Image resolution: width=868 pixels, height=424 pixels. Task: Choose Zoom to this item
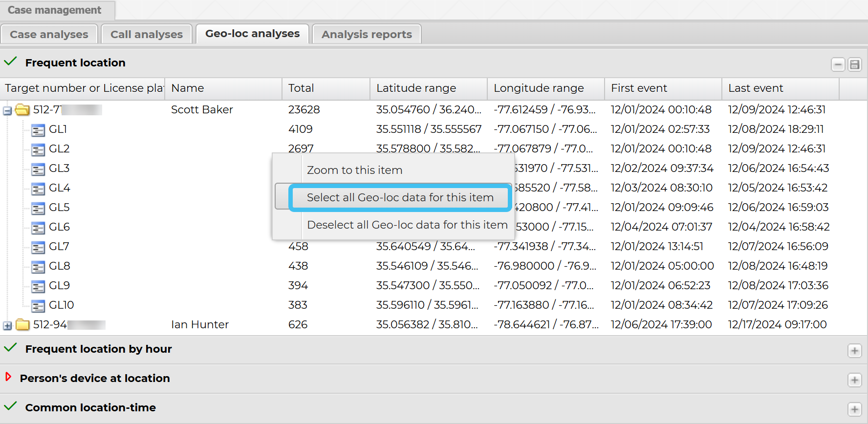354,170
